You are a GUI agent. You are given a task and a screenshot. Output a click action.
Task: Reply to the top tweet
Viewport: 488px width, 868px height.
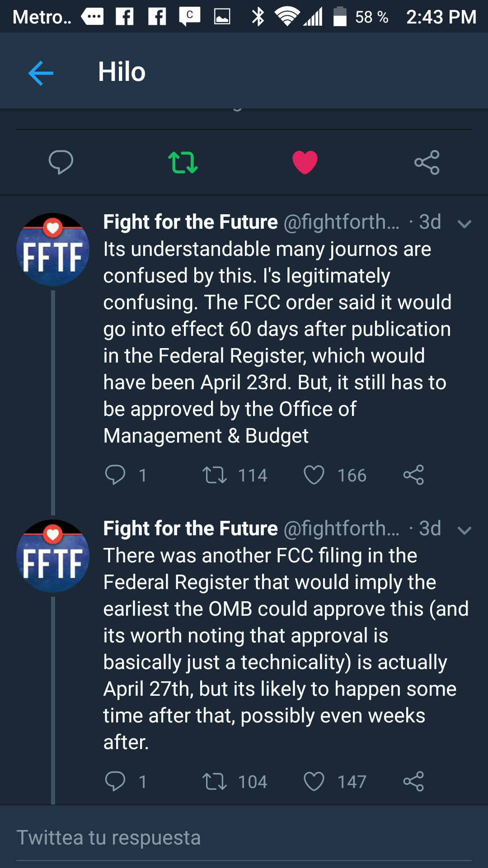click(x=61, y=162)
